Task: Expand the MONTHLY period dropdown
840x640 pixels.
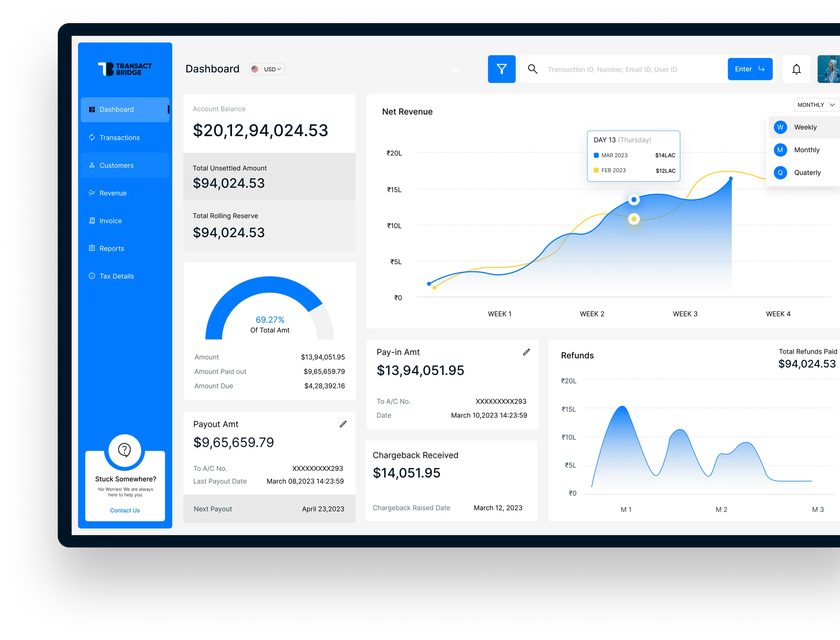Action: pos(816,105)
